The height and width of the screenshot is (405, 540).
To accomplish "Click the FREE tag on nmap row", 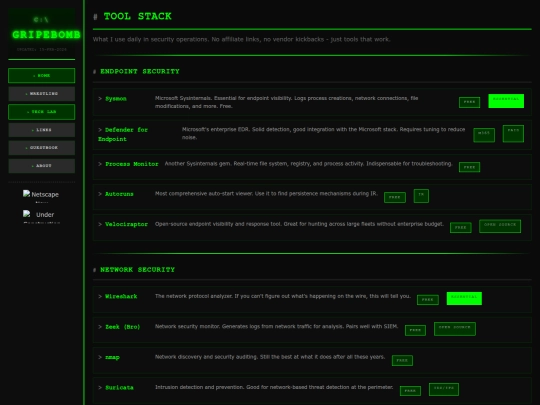I will [402, 361].
